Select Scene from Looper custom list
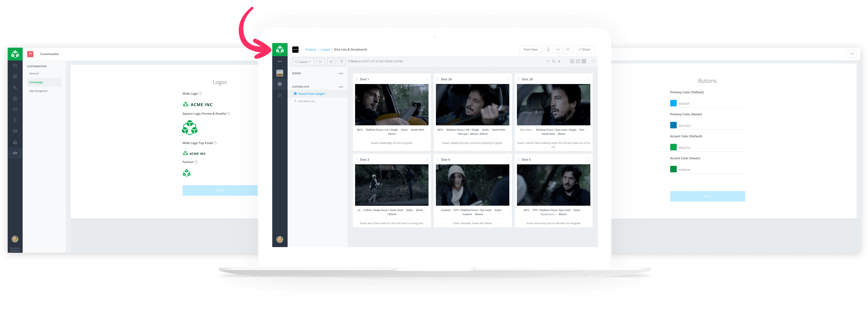 [x=318, y=94]
